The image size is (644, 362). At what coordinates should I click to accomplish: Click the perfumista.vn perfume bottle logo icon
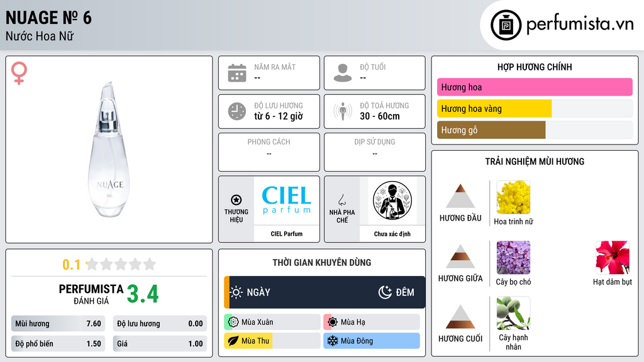click(x=506, y=25)
